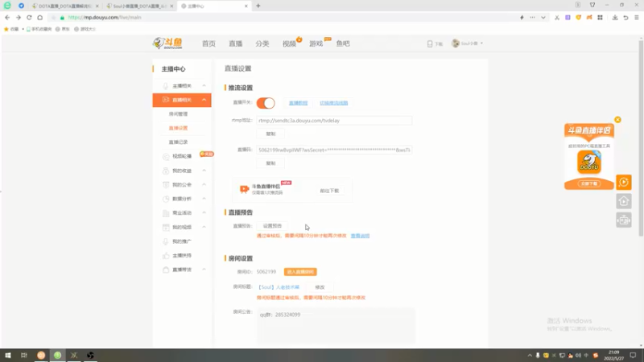
Task: Open 主播扶持 thumbs-up icon in sidebar
Action: [x=166, y=256]
